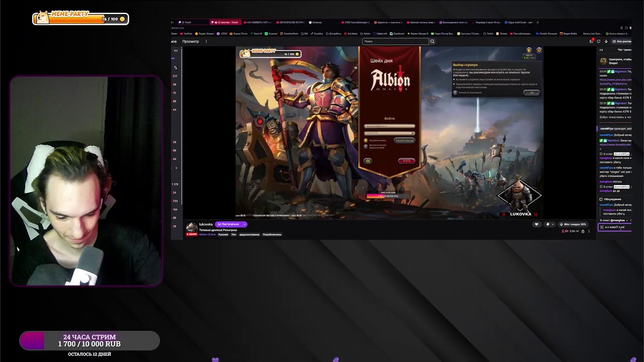Toggle remember me option in Albion login
644x362 pixels.
(366, 140)
